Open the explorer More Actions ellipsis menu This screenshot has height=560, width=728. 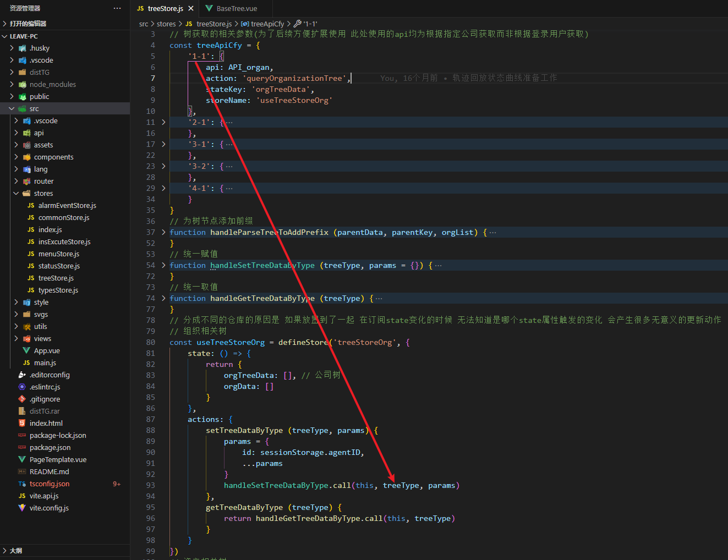coord(117,8)
